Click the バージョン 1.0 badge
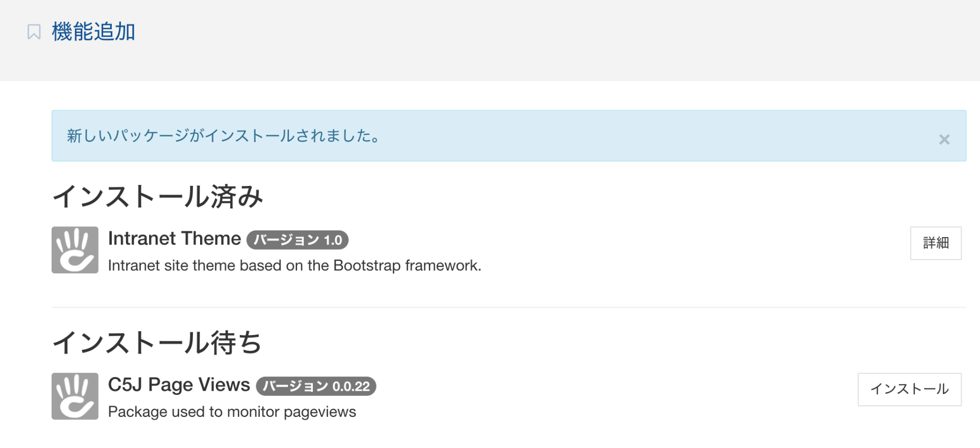980x448 pixels. click(x=297, y=240)
